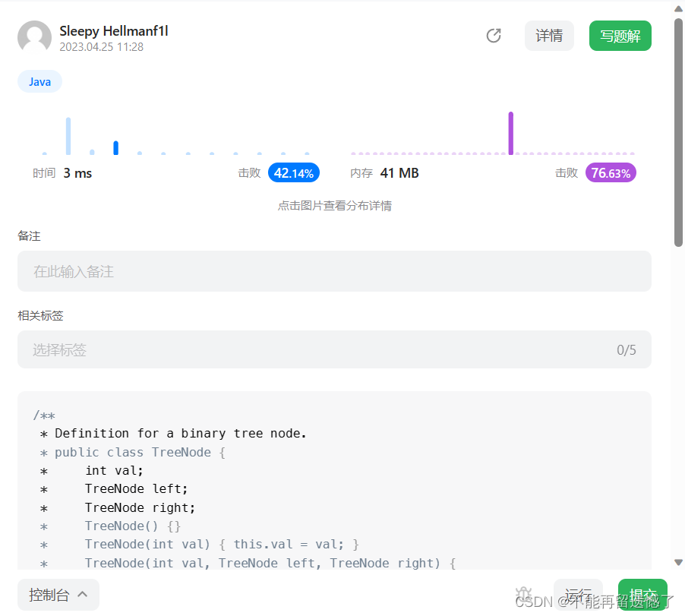Click the refresh/retry arrow icon
Screen dimensions: 685x616
494,36
